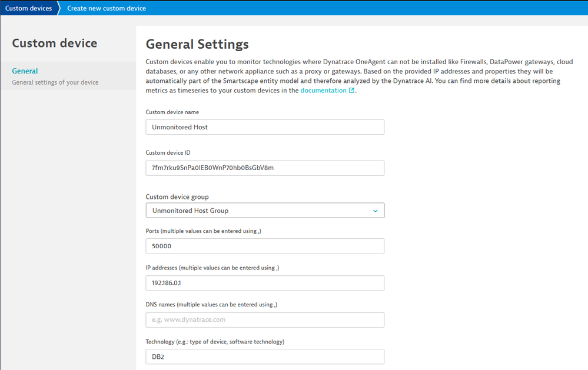The width and height of the screenshot is (588, 370).
Task: Edit the IP addresses field
Action: [264, 283]
